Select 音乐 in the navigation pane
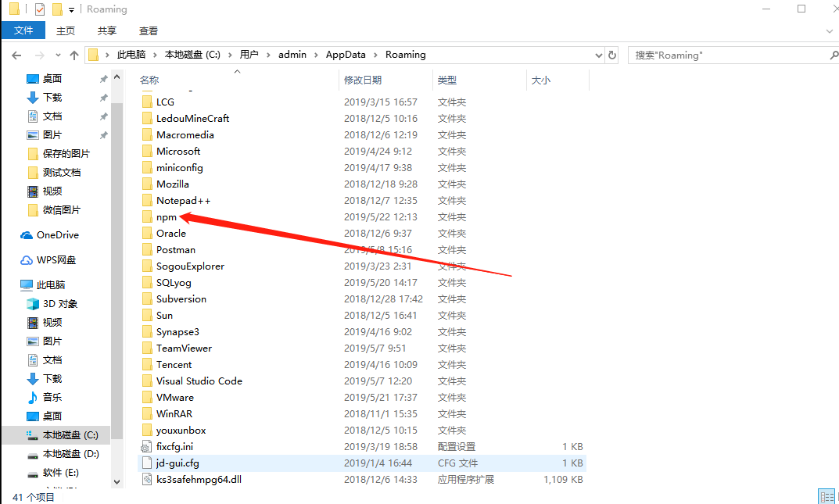 tap(52, 397)
